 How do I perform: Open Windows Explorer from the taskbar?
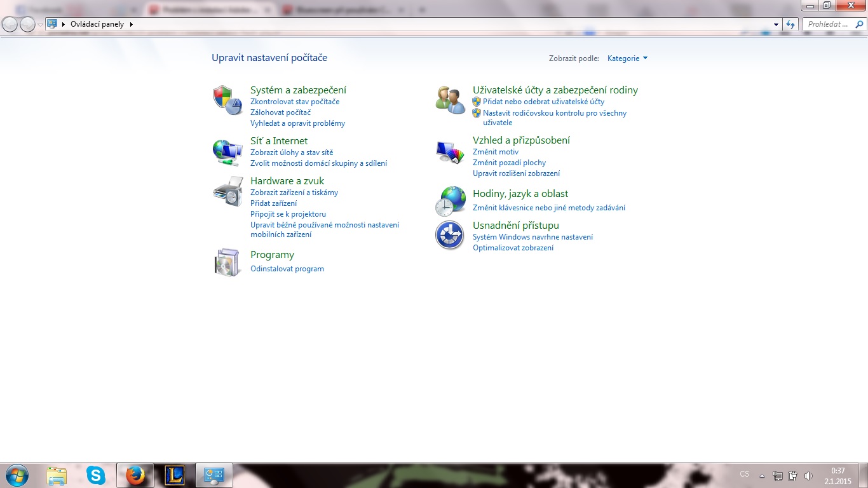[57, 475]
